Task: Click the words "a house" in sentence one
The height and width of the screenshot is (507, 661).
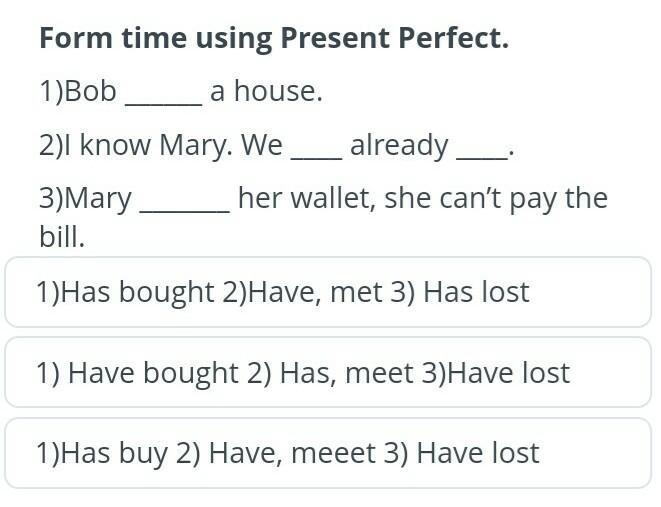Action: (x=266, y=92)
